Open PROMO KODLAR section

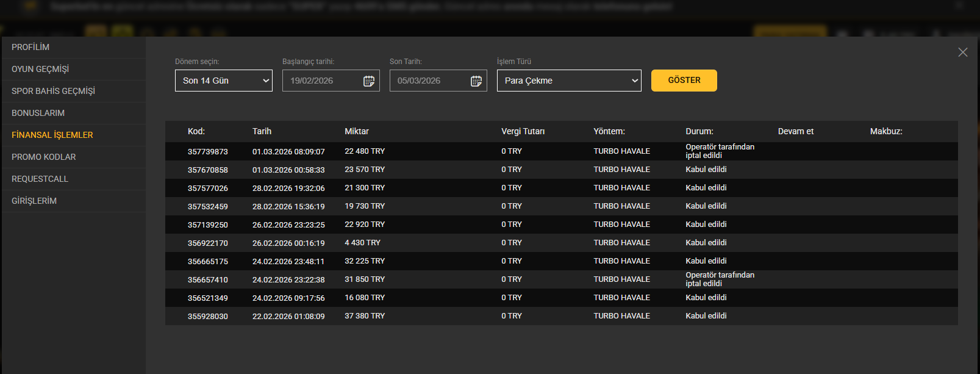pos(44,157)
